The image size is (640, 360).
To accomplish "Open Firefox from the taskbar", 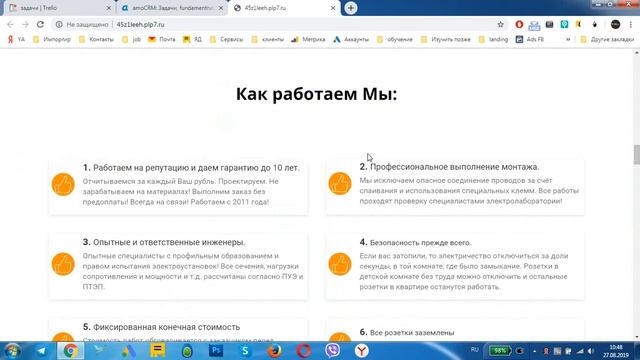I will click(x=274, y=351).
